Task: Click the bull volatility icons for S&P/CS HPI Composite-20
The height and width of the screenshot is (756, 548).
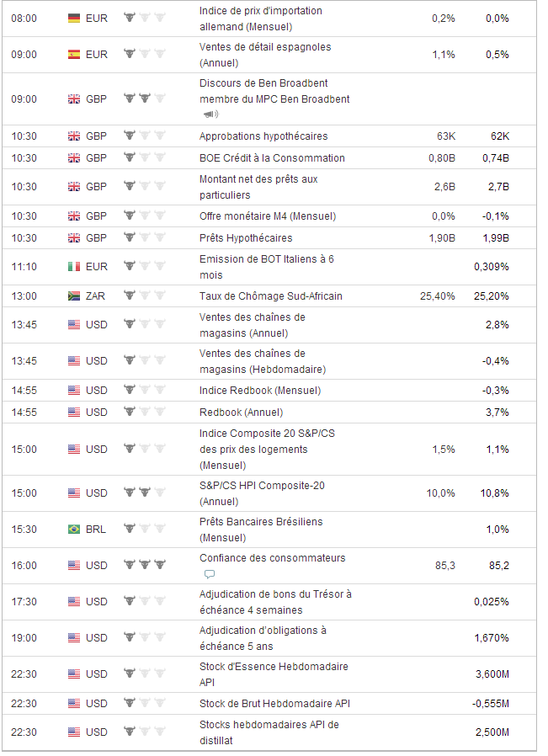Action: (x=145, y=492)
